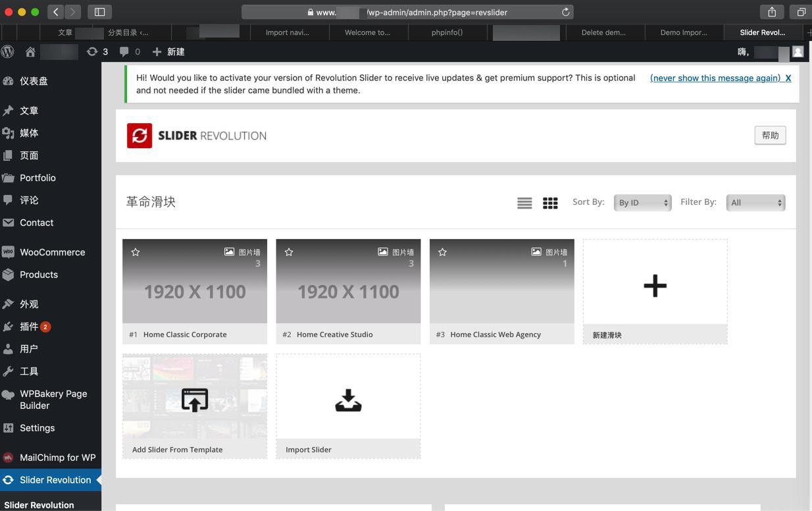Switch to the Welcome to... tab
812x511 pixels.
pyautogui.click(x=367, y=32)
